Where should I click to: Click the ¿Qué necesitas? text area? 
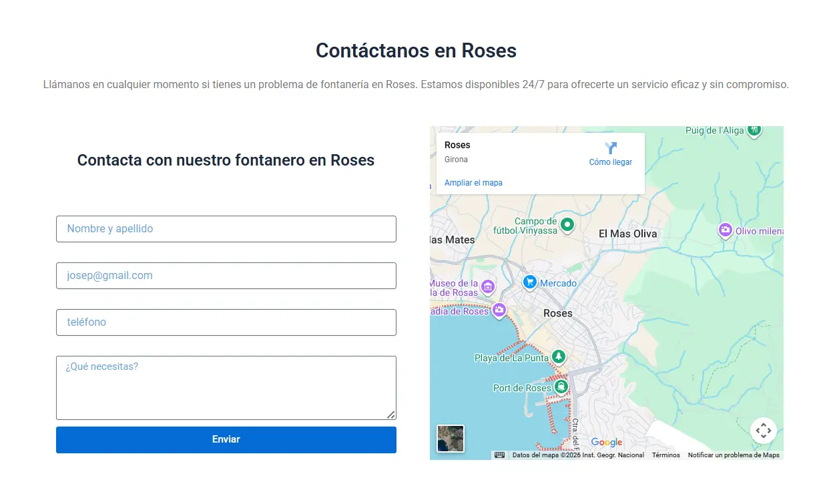click(226, 388)
